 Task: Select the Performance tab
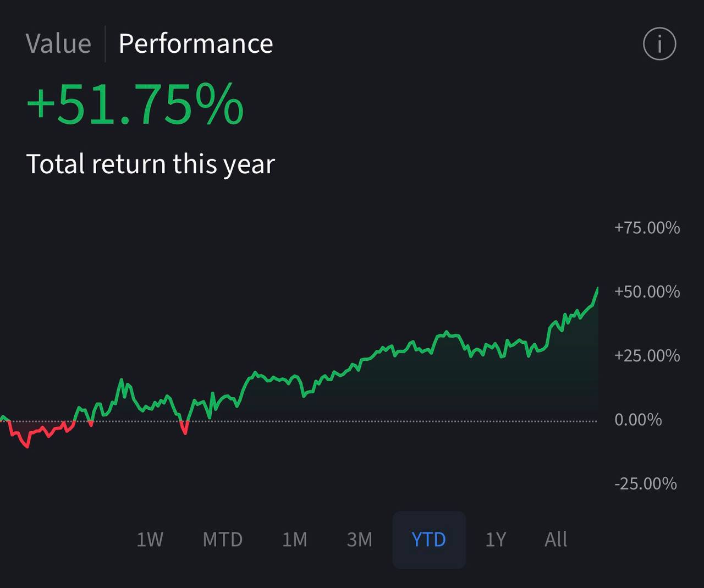click(196, 43)
